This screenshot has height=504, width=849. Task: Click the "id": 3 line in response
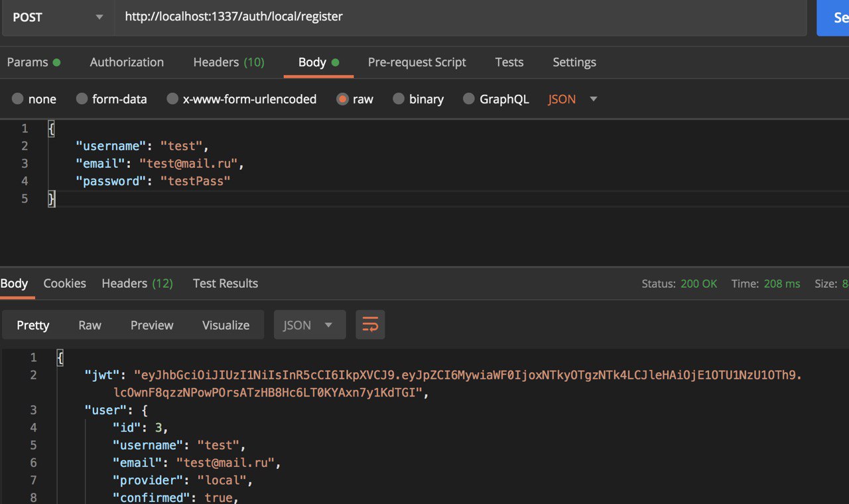[x=141, y=428]
